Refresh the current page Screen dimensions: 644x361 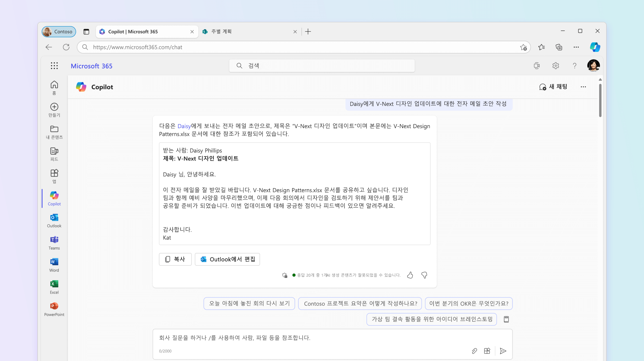pyautogui.click(x=66, y=47)
